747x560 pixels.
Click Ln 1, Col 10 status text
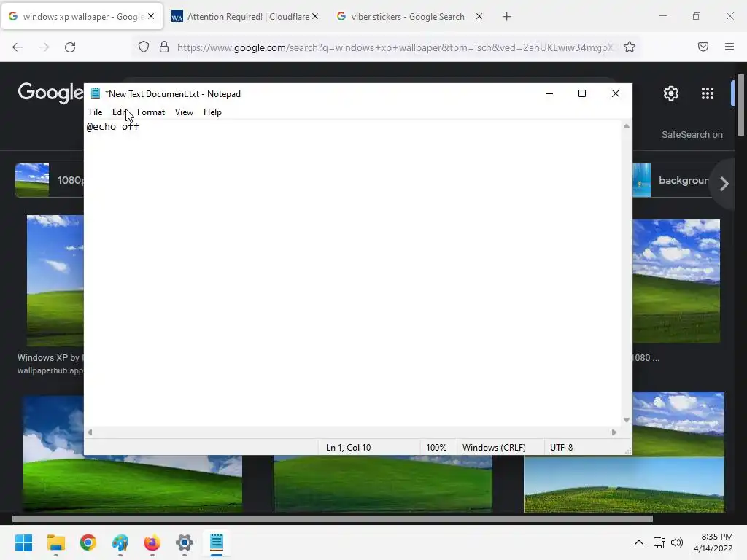pos(348,448)
